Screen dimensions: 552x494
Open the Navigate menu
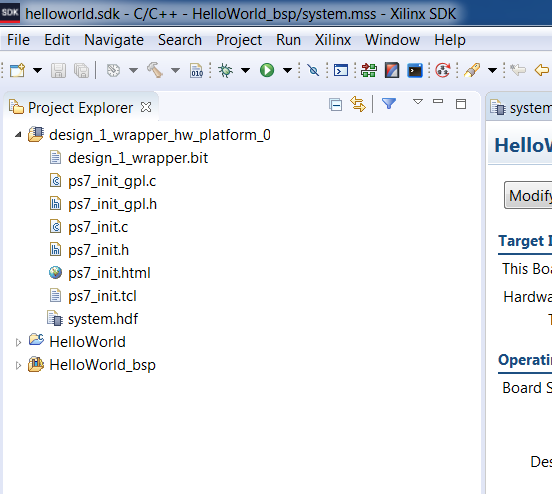pos(114,40)
